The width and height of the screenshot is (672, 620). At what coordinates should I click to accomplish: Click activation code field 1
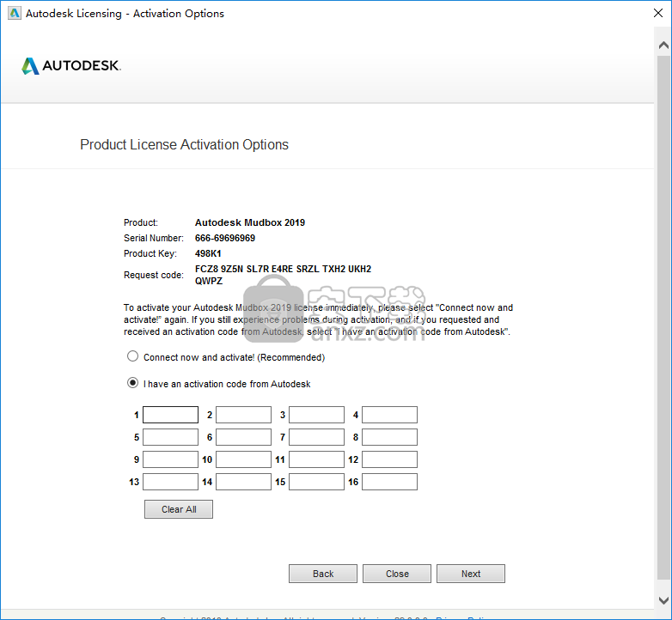point(170,415)
